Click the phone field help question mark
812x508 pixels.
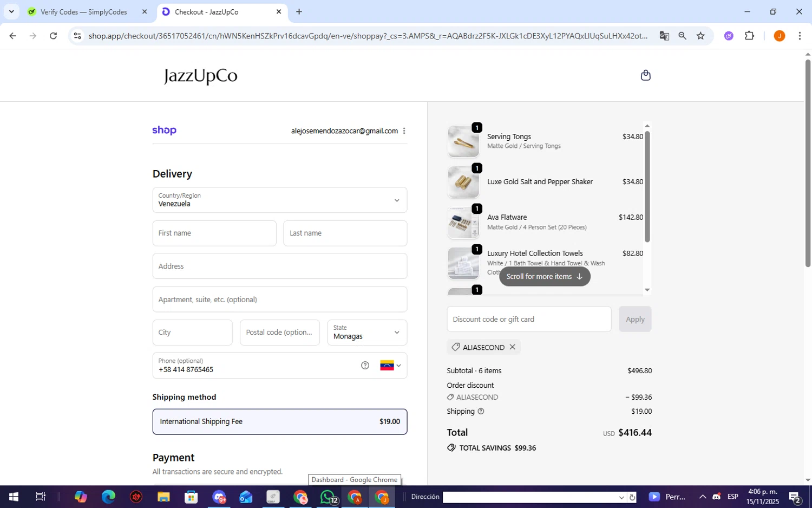coord(365,366)
